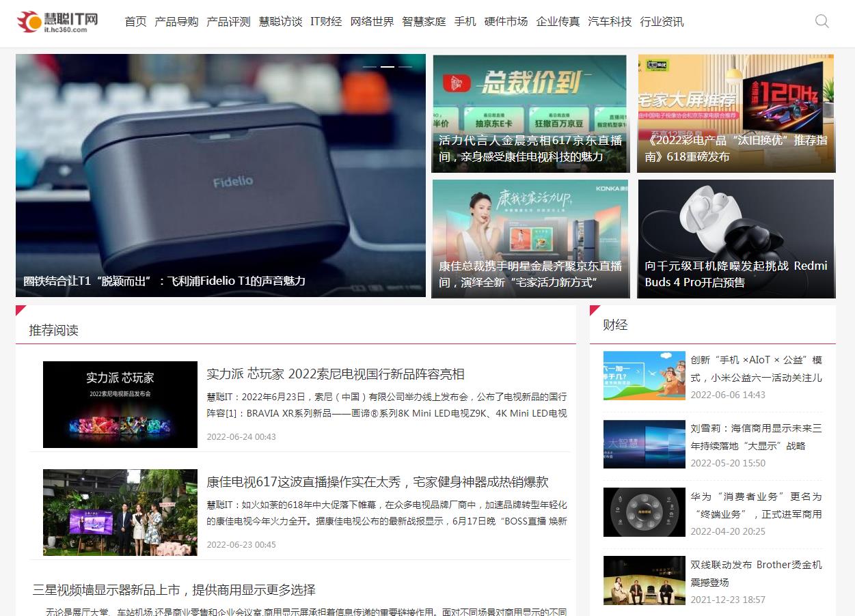
Task: Click the 2022-05-20 15:50 date
Action: click(728, 463)
